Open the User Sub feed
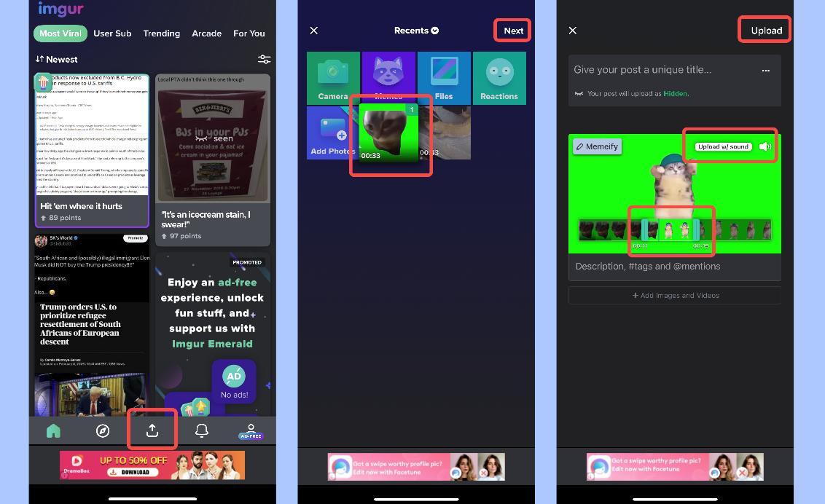Image resolution: width=825 pixels, height=504 pixels. (112, 33)
